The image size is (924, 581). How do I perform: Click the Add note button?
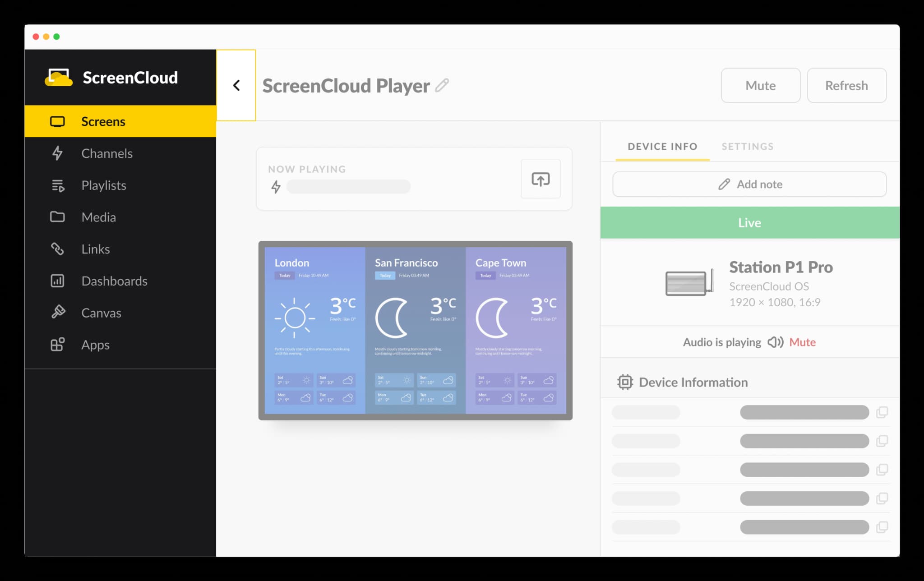point(749,184)
